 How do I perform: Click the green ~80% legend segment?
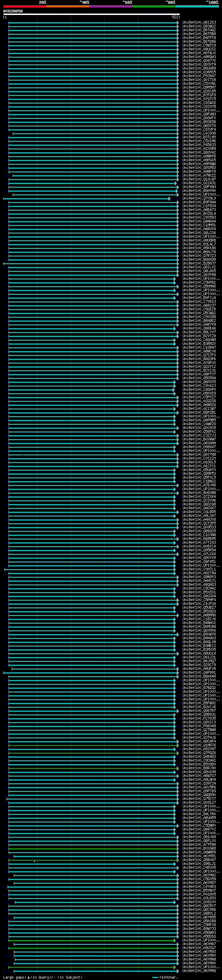[154, 6]
